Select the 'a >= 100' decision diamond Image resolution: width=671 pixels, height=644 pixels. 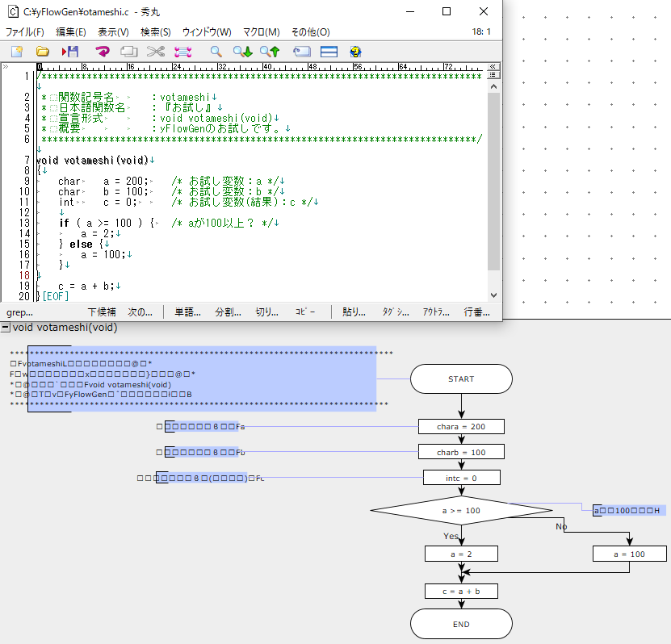pos(461,511)
